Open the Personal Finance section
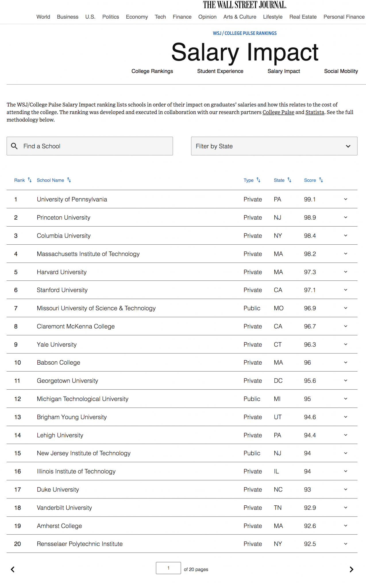Viewport: 366px width, 588px height. [x=344, y=17]
